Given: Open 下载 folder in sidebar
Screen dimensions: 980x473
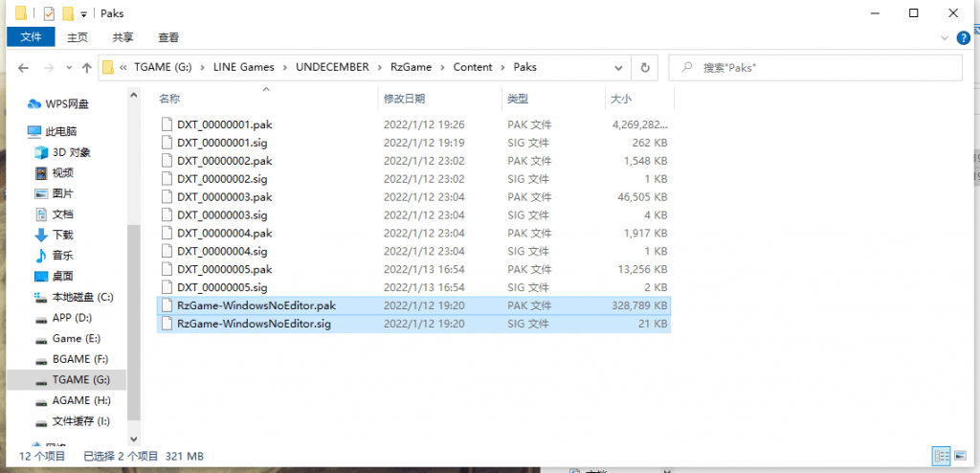Looking at the screenshot, I should [62, 235].
